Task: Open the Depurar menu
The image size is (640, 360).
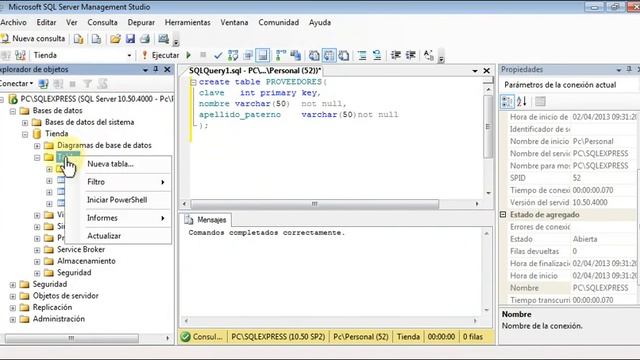Action: click(x=141, y=22)
